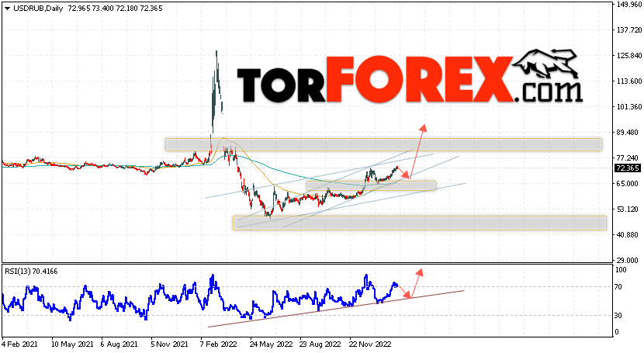Select the date label 23 Aug 2022
Viewport: 644px width, 353px height.
click(x=320, y=344)
